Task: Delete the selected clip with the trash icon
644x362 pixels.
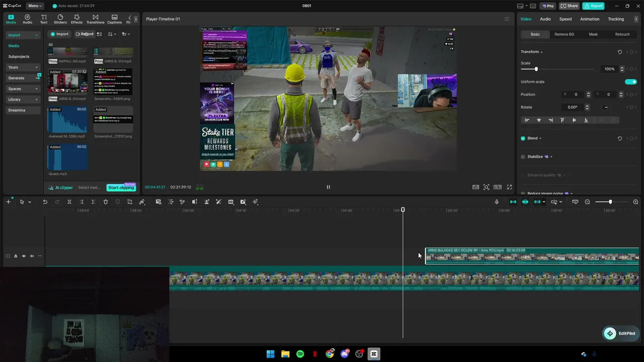Action: [106, 202]
